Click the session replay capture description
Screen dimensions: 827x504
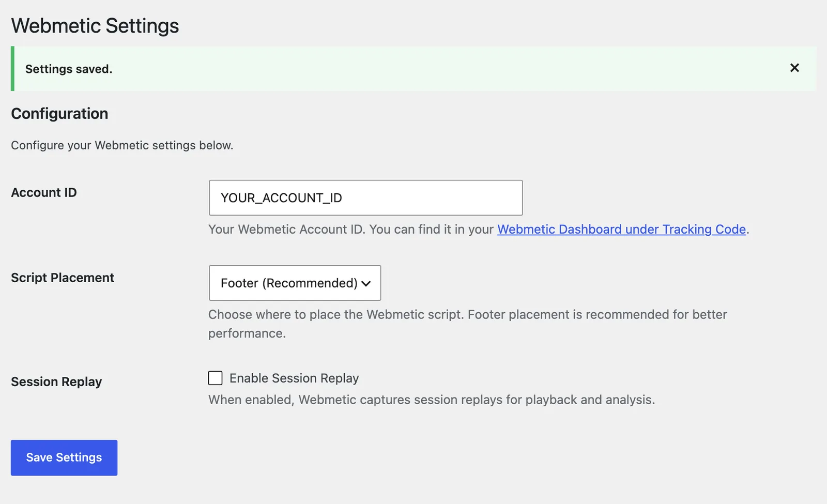tap(432, 400)
